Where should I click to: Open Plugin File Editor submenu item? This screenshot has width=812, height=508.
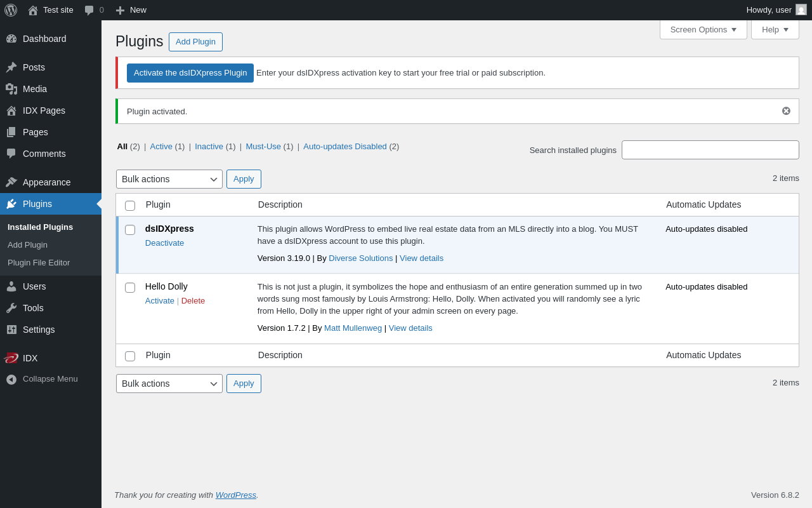pos(39,262)
